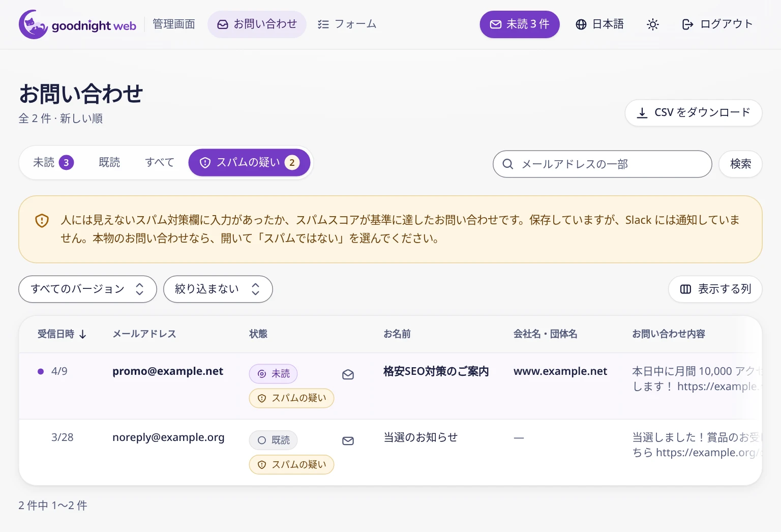The height and width of the screenshot is (532, 781).
Task: Open the noreply@example.org inquiry
Action: tap(168, 437)
